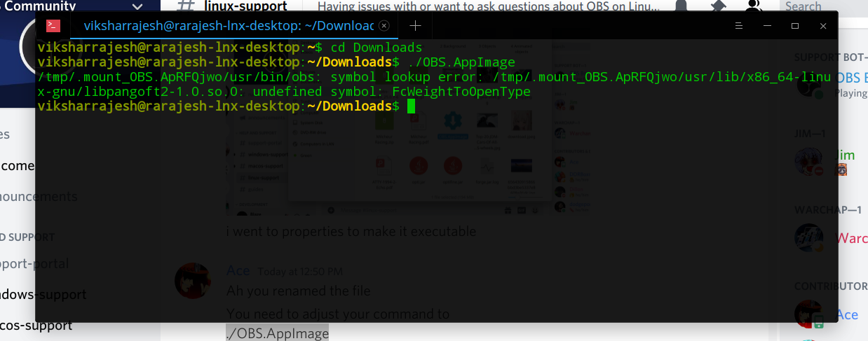
Task: Open the welcome channel in Discord sidebar
Action: coord(18,166)
